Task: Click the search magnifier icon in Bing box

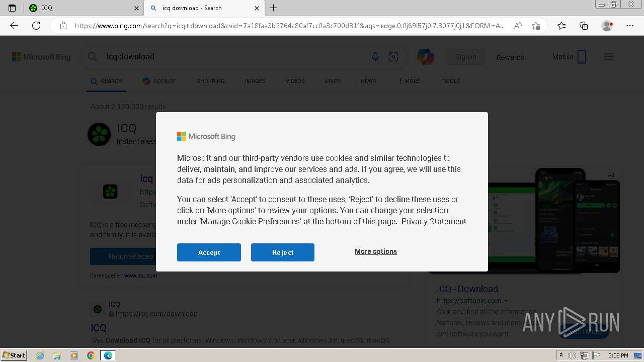Action: coord(93,57)
